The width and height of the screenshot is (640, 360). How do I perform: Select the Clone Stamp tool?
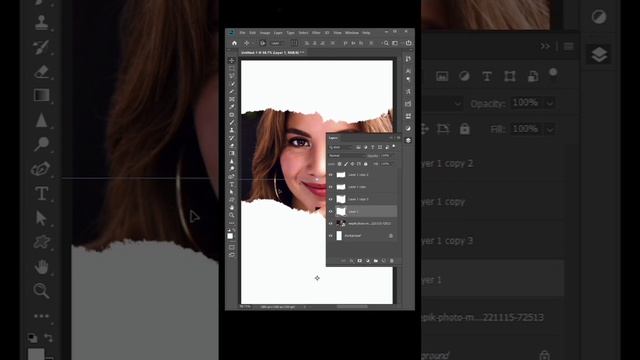(231, 130)
